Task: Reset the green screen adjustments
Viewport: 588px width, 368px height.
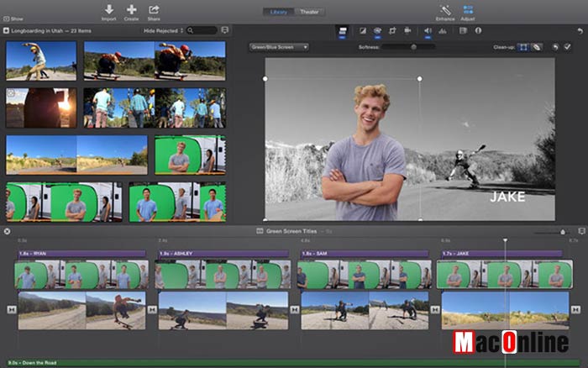Action: click(555, 47)
